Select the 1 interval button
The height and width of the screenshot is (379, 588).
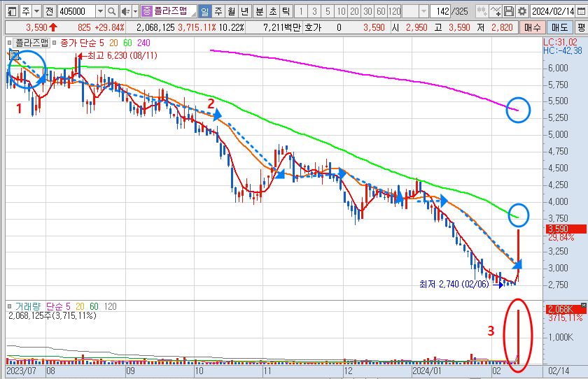pos(301,12)
